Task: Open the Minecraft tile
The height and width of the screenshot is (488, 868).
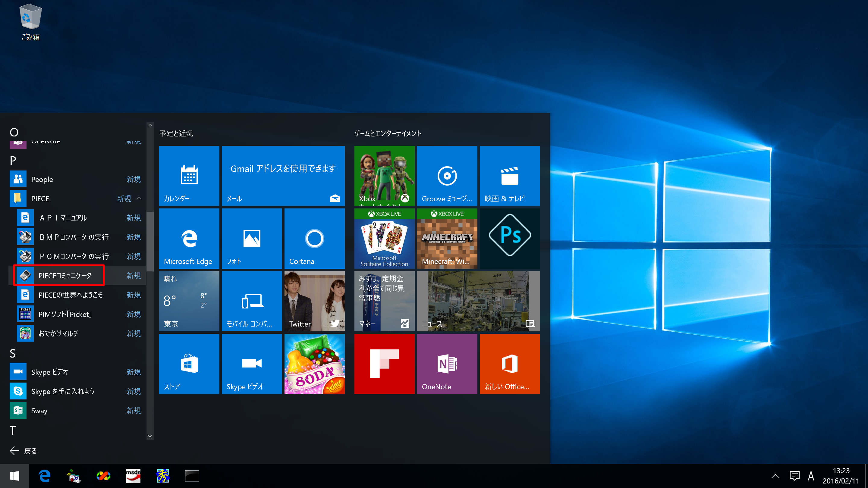Action: point(447,239)
